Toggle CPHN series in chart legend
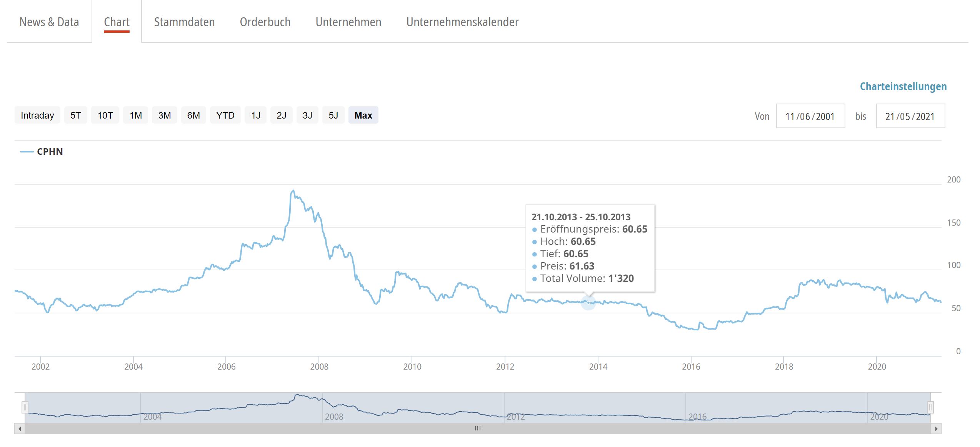The image size is (980, 447). tap(50, 152)
